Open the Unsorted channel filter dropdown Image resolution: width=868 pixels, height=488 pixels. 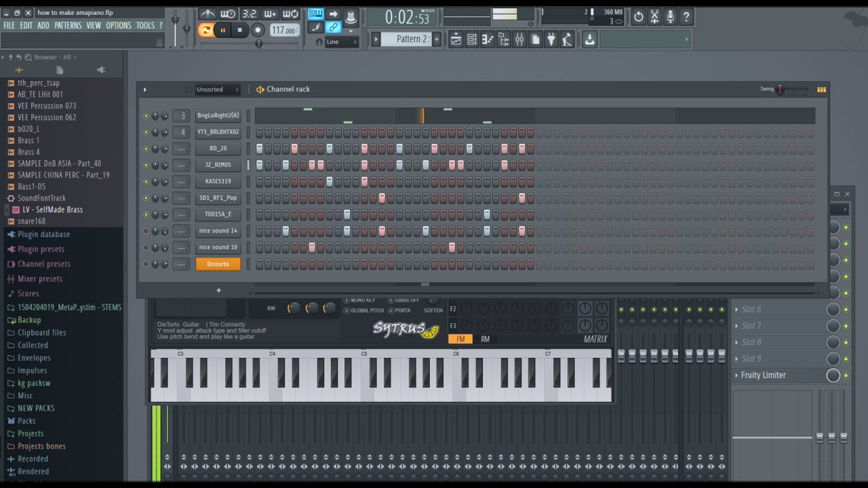tap(217, 89)
